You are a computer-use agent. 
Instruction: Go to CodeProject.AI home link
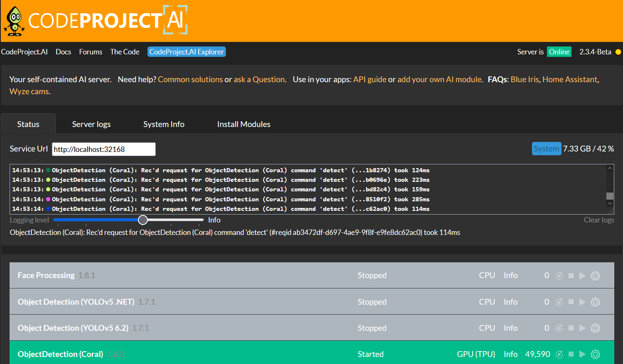tap(24, 52)
